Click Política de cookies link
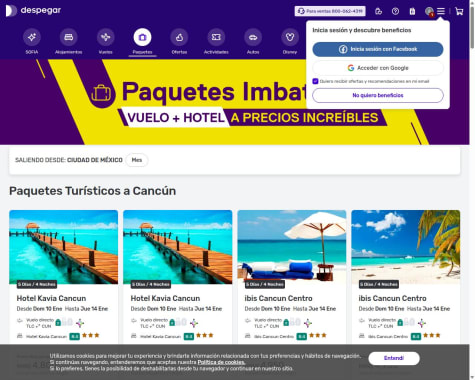 [x=221, y=362]
